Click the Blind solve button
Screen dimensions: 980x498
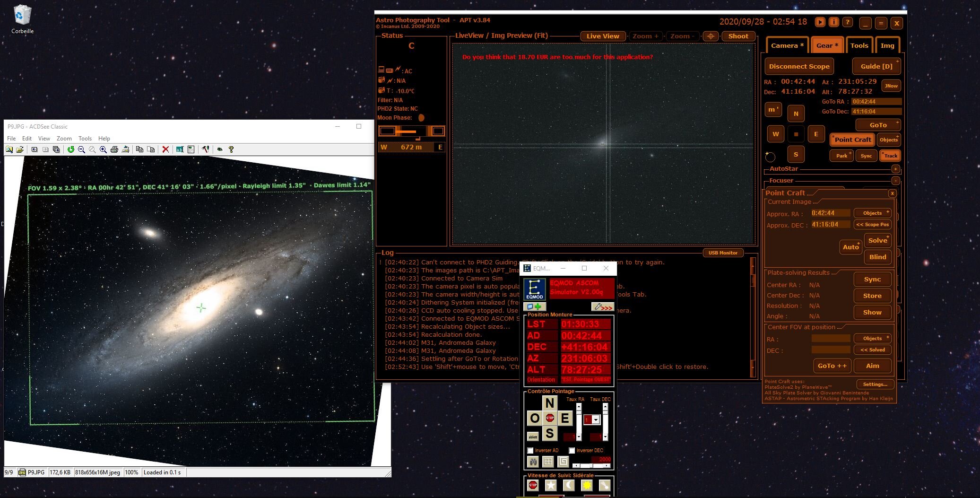(878, 257)
